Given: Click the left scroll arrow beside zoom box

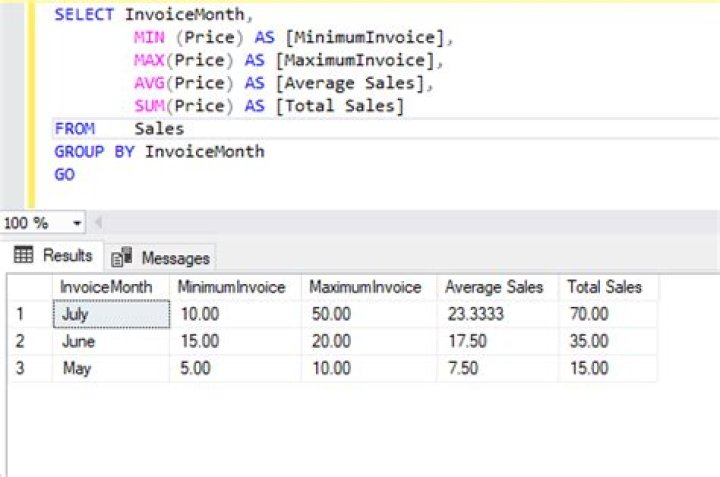Looking at the screenshot, I should click(97, 223).
